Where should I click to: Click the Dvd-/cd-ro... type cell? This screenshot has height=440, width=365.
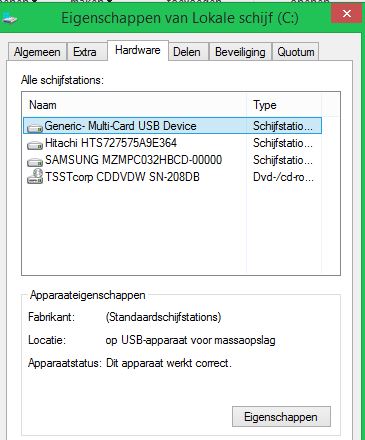pos(283,177)
